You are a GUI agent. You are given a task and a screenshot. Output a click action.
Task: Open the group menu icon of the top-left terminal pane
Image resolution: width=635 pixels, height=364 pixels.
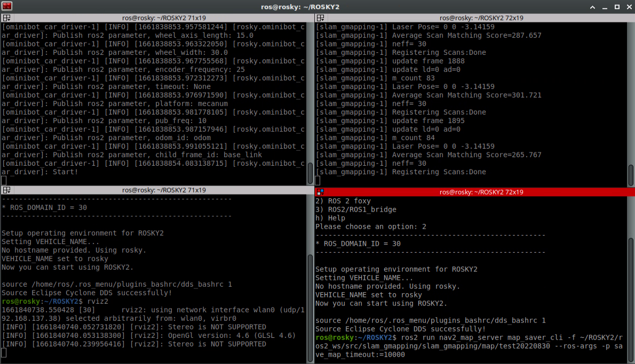point(6,18)
